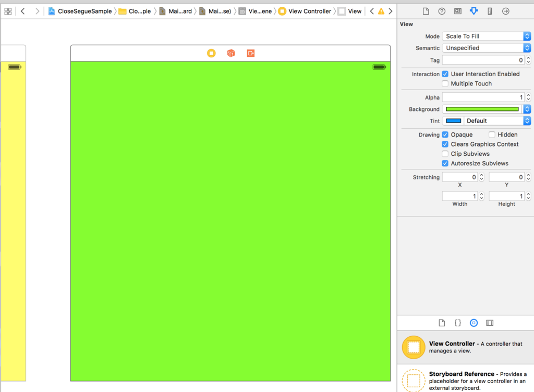Adjust the Stretching Height stepper
Viewport: 534px width, 392px height.
pyautogui.click(x=528, y=196)
